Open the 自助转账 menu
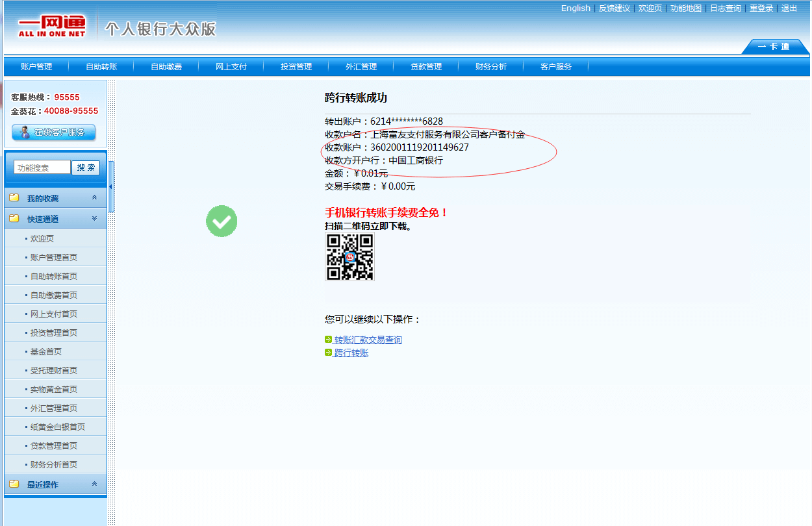Viewport: 812px width, 526px height. 101,67
